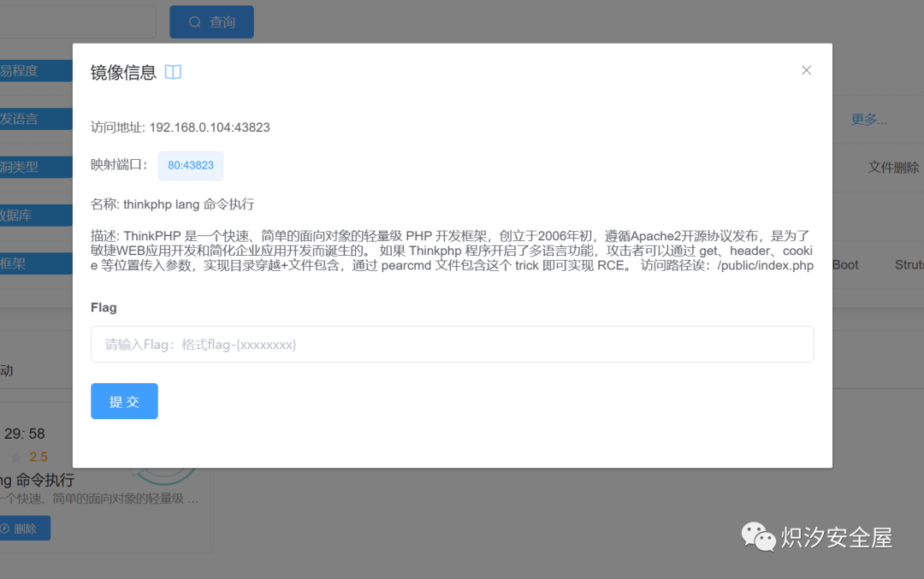
Task: Click the 查询 search button
Action: pos(211,21)
